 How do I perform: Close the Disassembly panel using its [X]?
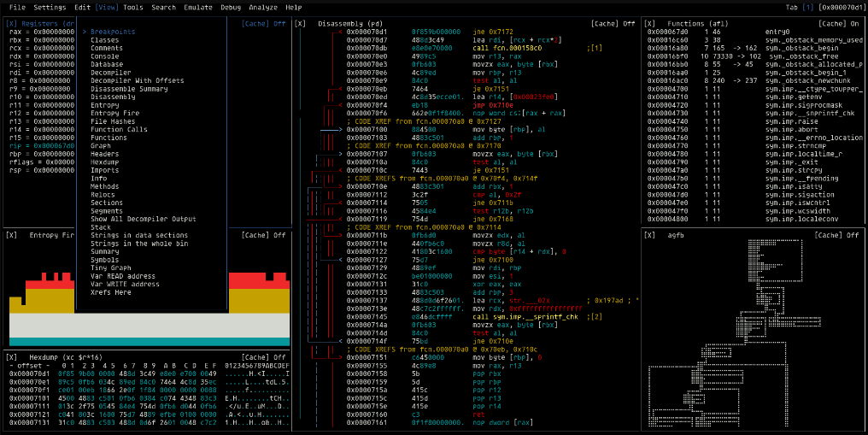pos(300,24)
